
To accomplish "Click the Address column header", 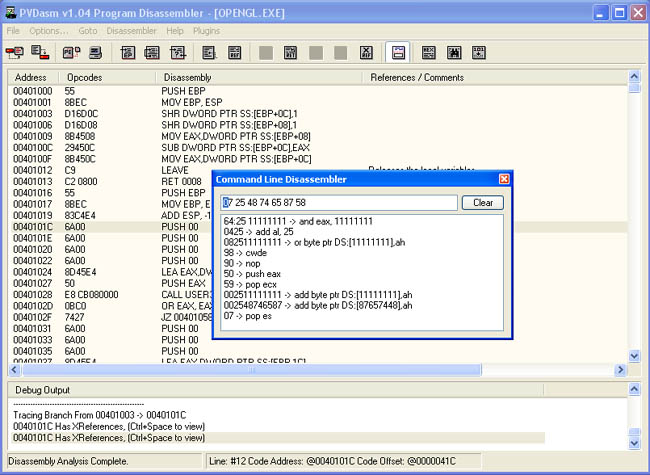I will pyautogui.click(x=30, y=77).
